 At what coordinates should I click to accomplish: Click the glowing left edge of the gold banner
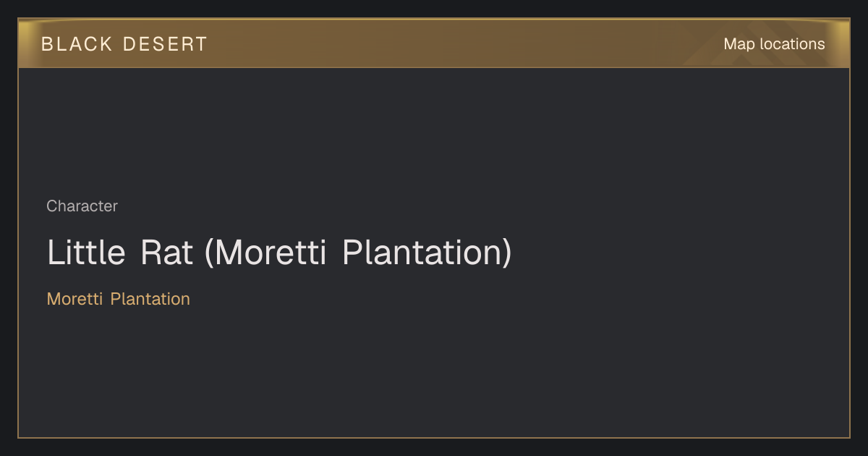point(24,43)
